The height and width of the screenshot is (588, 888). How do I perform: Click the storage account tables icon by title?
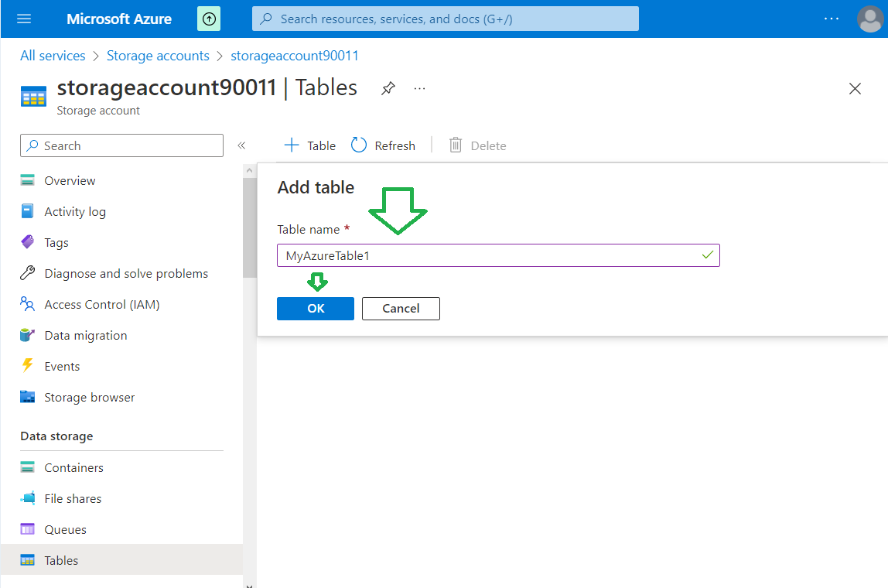33,96
